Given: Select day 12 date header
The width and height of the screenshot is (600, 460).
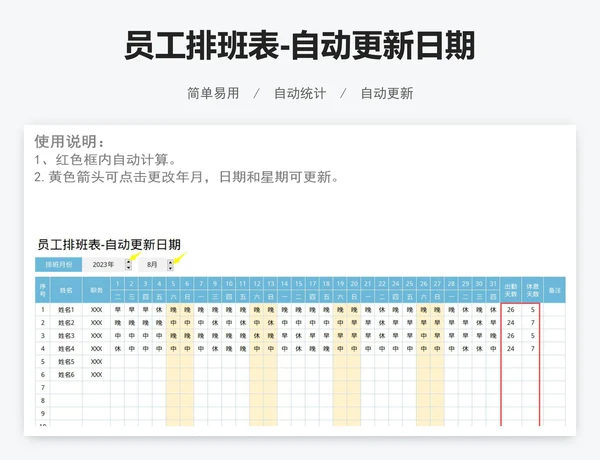Looking at the screenshot, I should (257, 284).
